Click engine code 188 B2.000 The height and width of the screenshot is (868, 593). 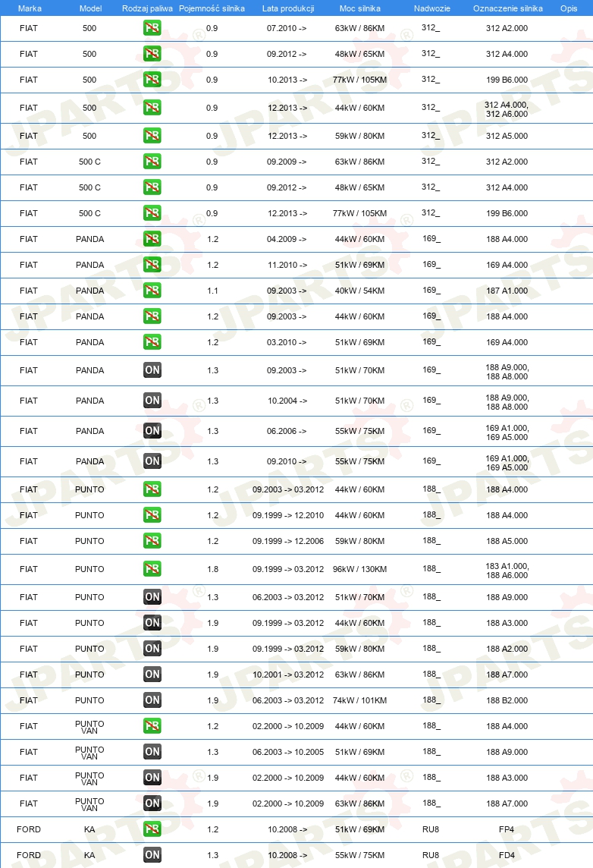pyautogui.click(x=507, y=700)
